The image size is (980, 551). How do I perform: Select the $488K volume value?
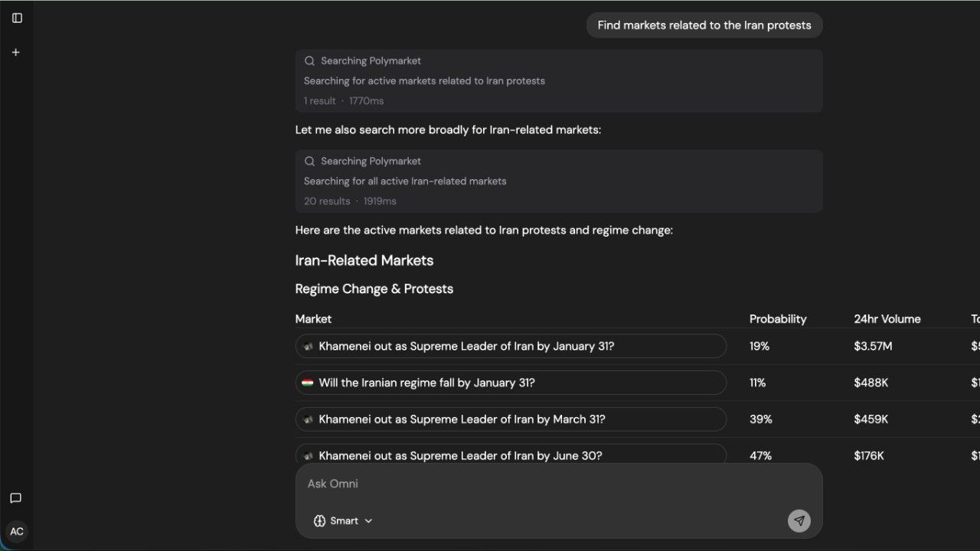(x=871, y=383)
